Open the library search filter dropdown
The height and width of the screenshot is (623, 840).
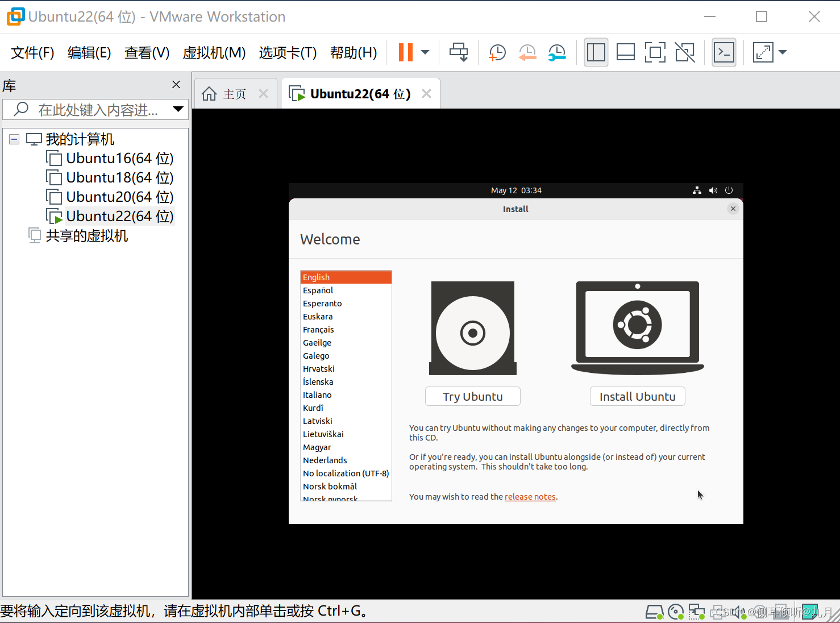(x=178, y=109)
